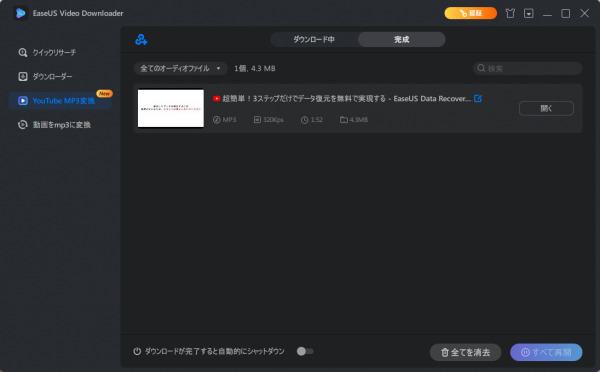Click the search magnifier icon
This screenshot has height=372, width=600.
coord(481,68)
